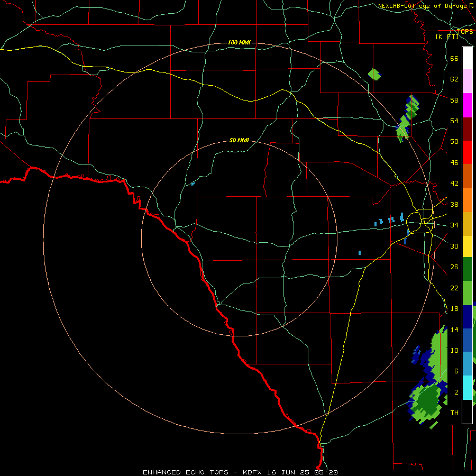Click the legend value "54"
This screenshot has width=476, height=476.
[454, 121]
